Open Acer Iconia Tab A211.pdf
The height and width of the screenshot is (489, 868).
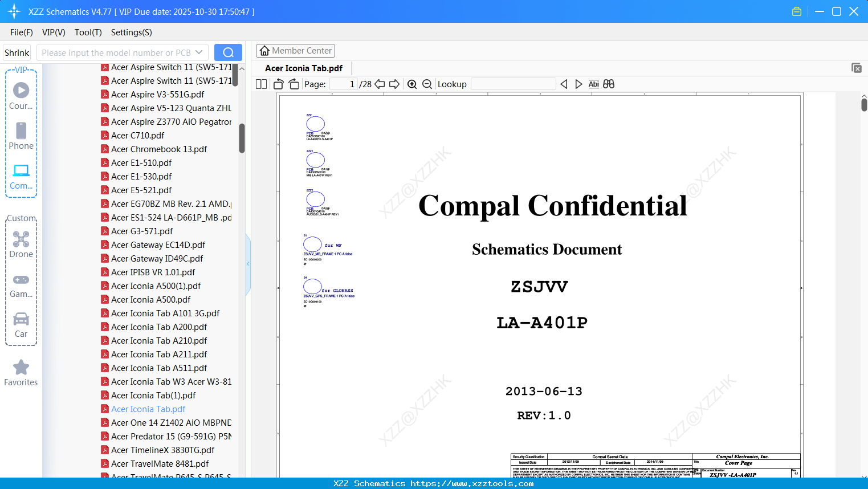click(159, 354)
